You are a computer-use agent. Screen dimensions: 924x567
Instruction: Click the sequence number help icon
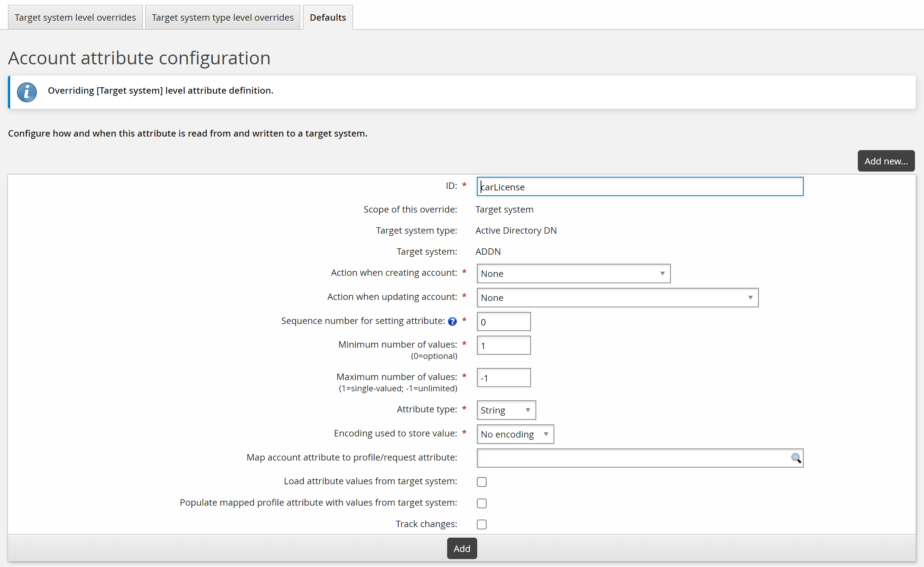pos(452,321)
